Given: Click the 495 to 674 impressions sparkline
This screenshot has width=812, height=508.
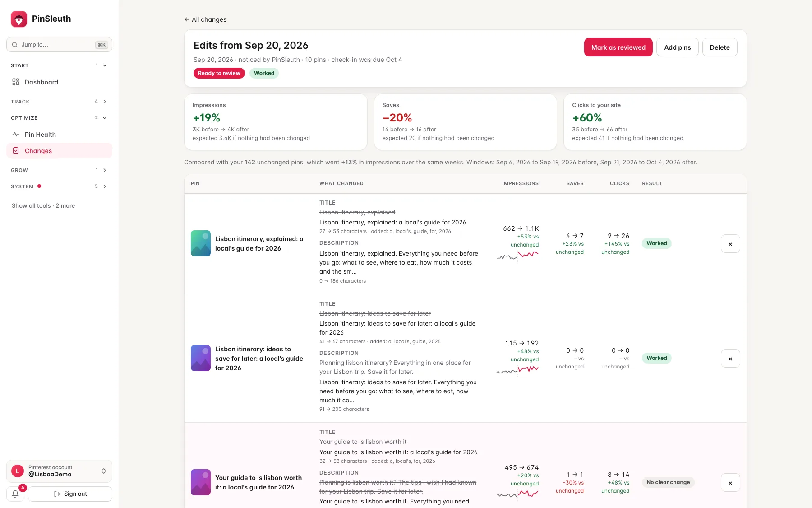Looking at the screenshot, I should [517, 494].
